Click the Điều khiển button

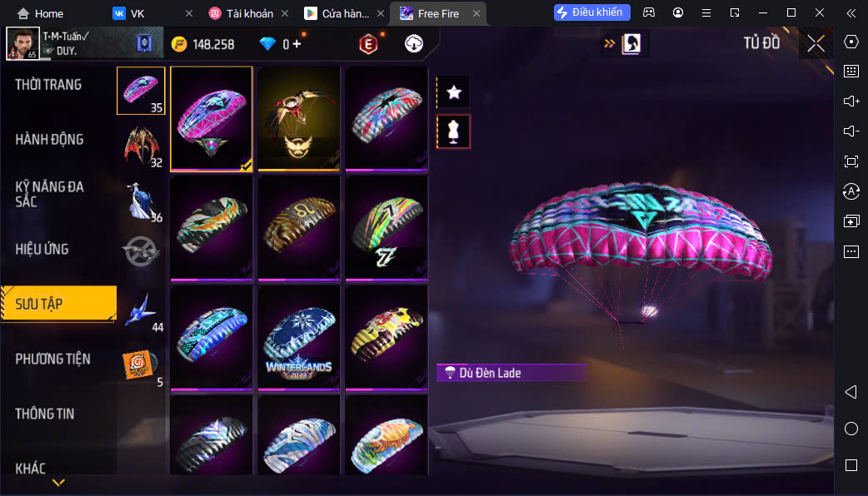(x=591, y=12)
